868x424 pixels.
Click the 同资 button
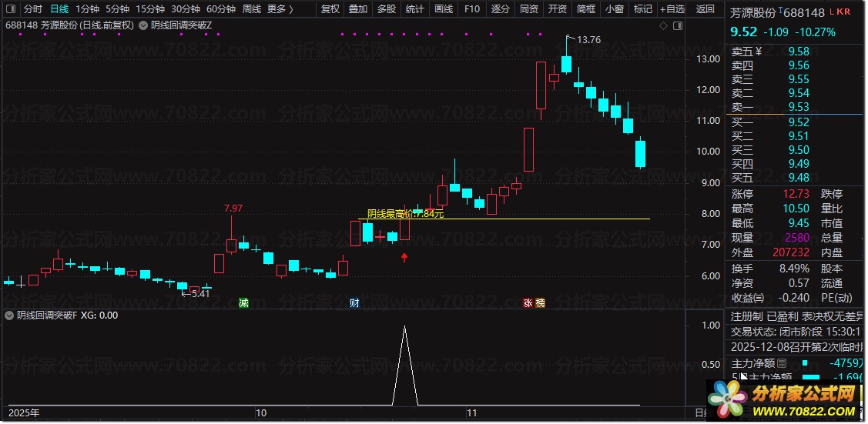tap(528, 8)
